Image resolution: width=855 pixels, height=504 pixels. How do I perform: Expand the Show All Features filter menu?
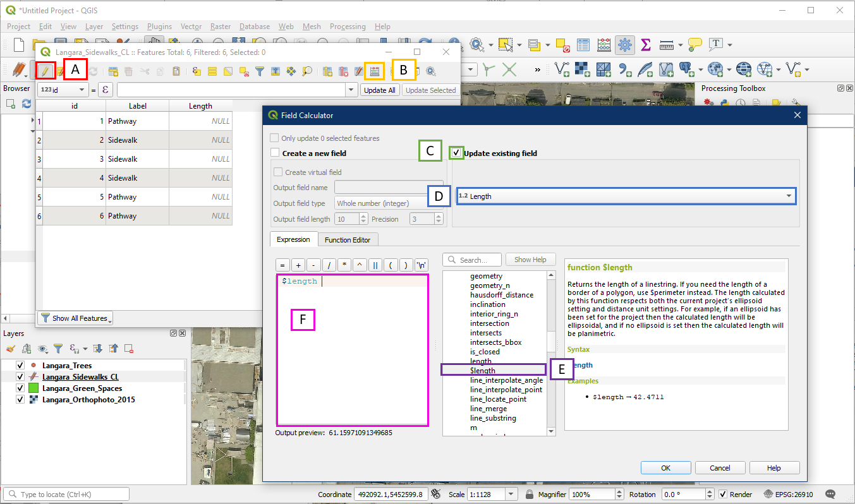click(x=75, y=318)
